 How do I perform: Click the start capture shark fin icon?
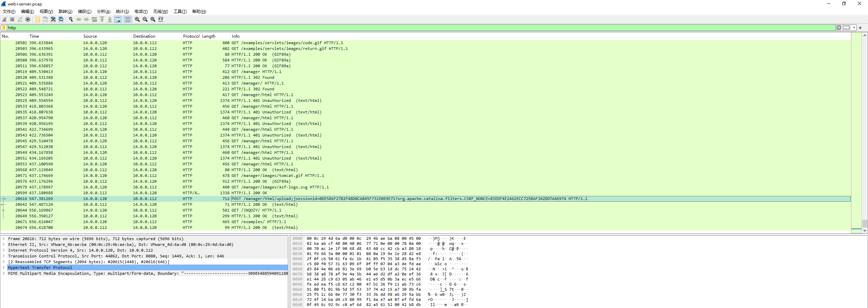[4, 19]
